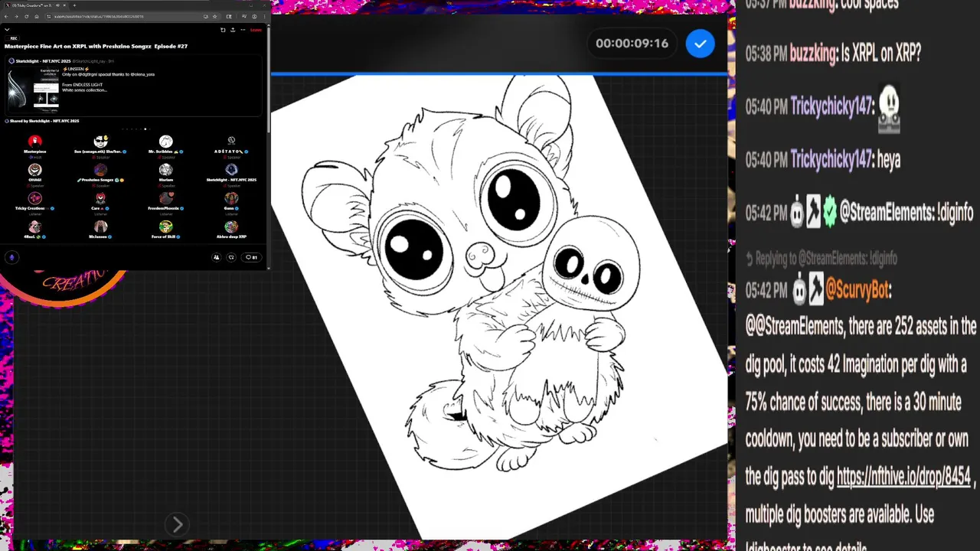The height and width of the screenshot is (551, 980).
Task: Open the Mariam speaker avatar
Action: [166, 170]
